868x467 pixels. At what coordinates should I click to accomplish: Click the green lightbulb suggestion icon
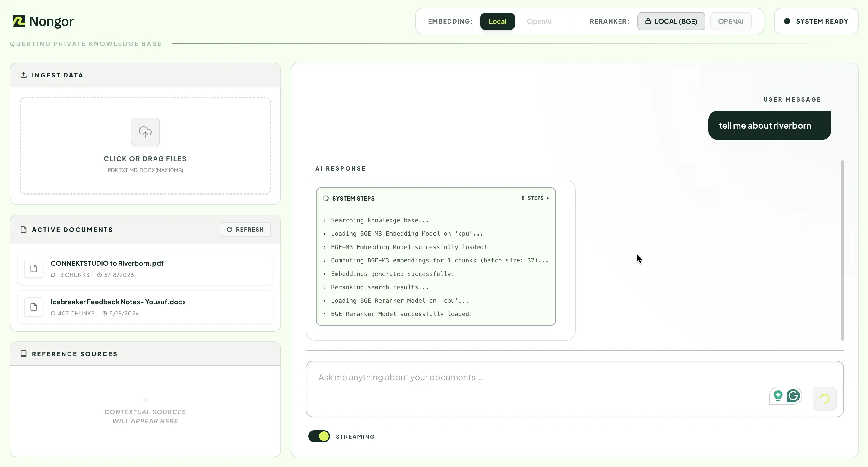coord(778,396)
